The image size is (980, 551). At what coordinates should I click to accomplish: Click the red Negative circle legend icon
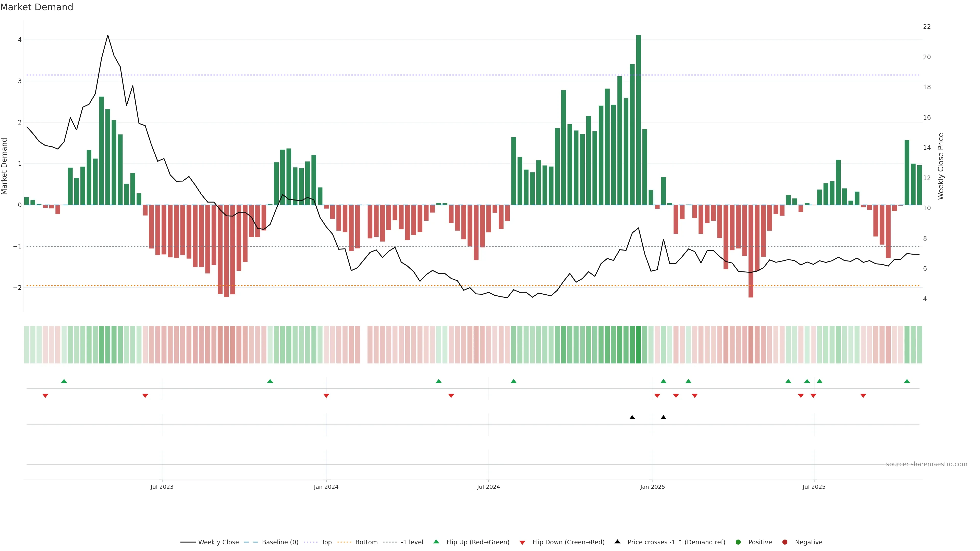point(785,542)
